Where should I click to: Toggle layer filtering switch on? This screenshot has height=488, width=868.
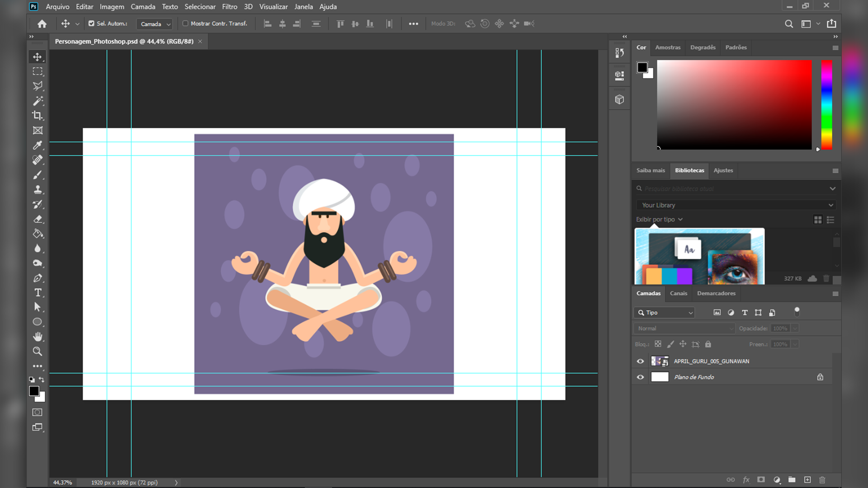coord(797,312)
